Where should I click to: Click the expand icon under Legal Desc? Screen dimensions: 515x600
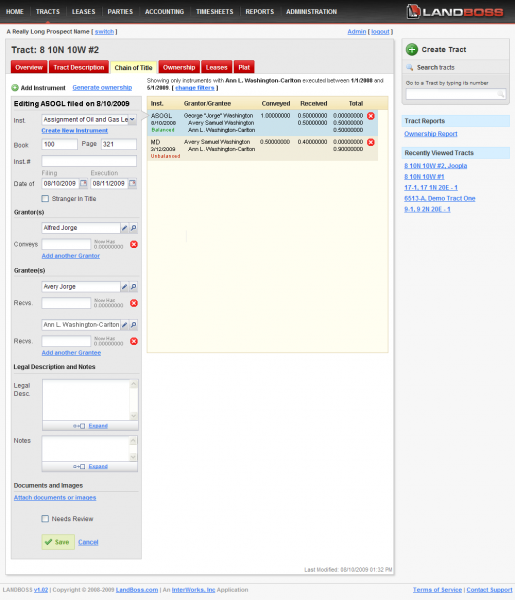coord(79,426)
